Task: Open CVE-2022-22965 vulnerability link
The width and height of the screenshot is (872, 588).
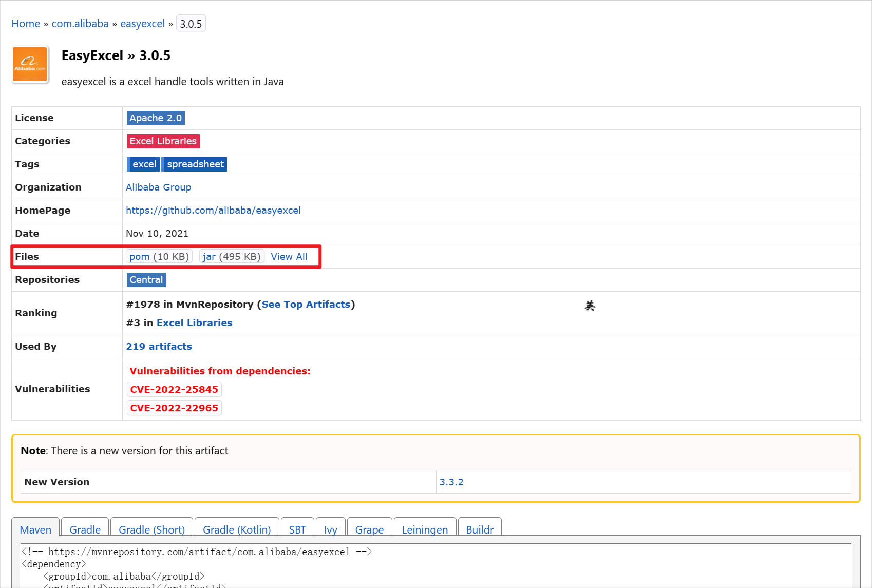Action: 174,408
